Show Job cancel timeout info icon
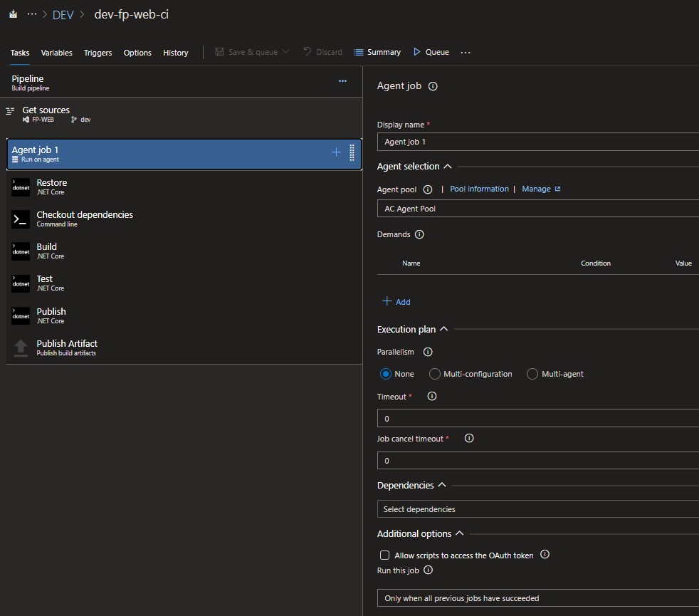The image size is (699, 616). tap(469, 438)
